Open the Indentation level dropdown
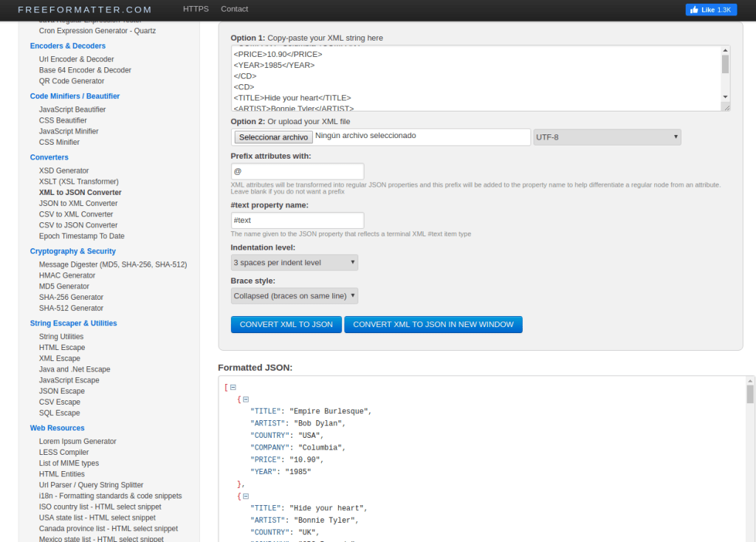 (294, 262)
